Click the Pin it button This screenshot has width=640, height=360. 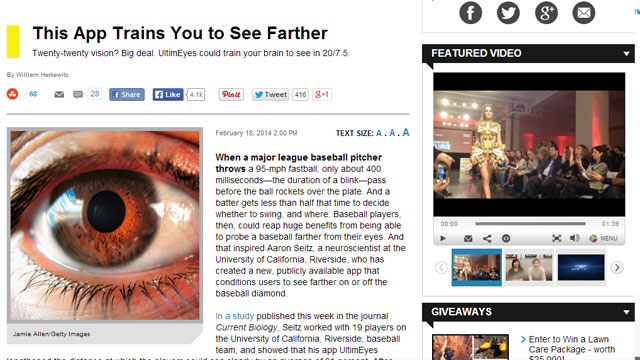tap(231, 94)
